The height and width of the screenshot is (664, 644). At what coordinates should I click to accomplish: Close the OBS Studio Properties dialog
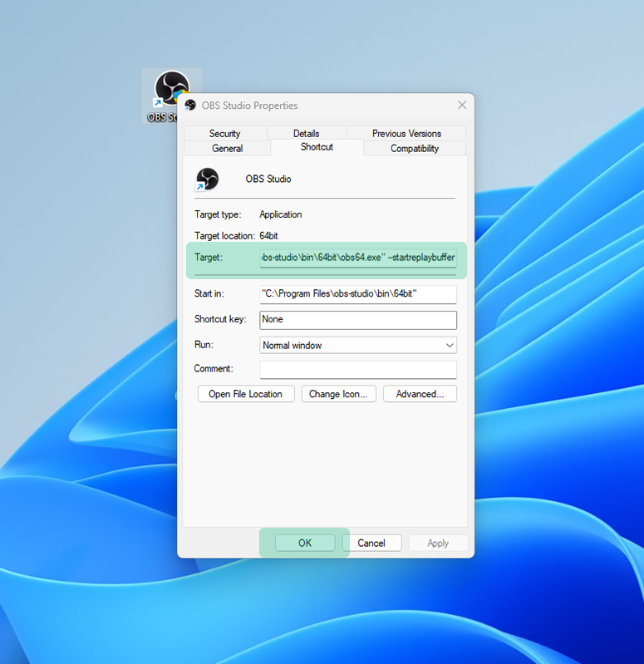coord(462,106)
